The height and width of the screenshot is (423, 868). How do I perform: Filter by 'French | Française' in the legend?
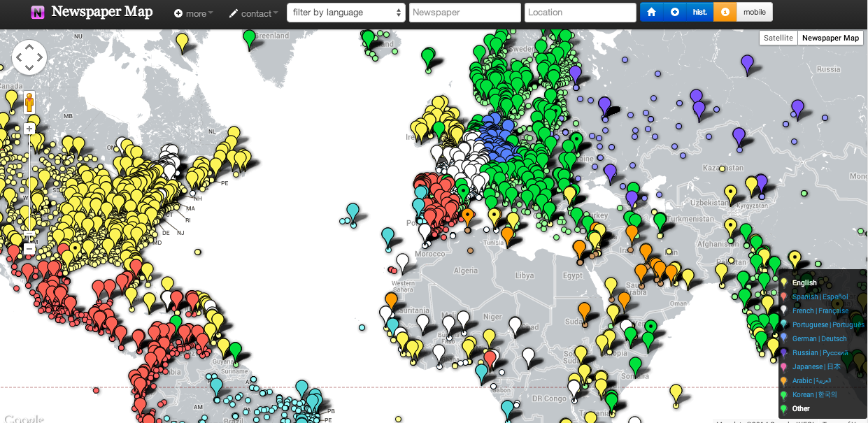tap(820, 311)
